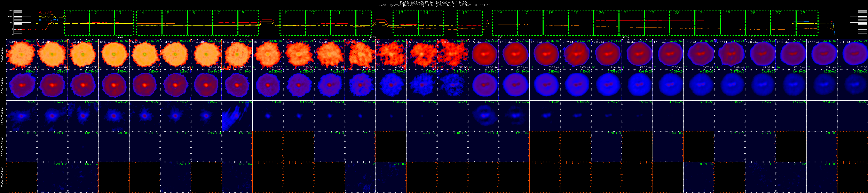Open the 25-50 keV image labeled 4.53E+04

(237, 146)
